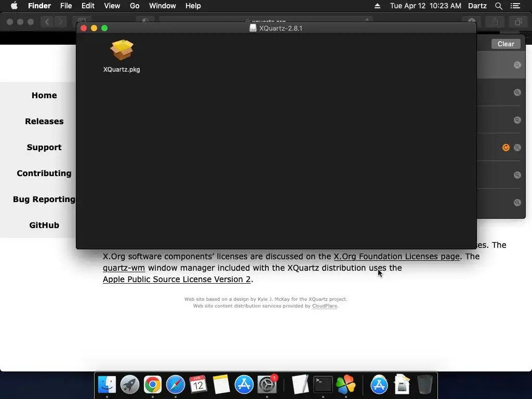Open Finder from the Dock

point(107,384)
